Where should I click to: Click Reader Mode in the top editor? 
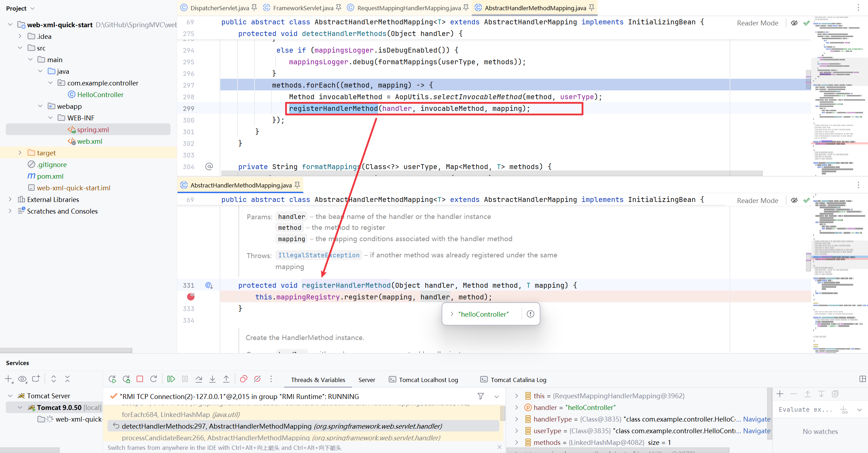click(757, 23)
